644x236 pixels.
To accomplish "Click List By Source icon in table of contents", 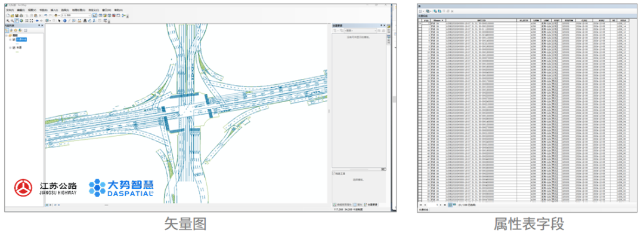I will click(11, 30).
